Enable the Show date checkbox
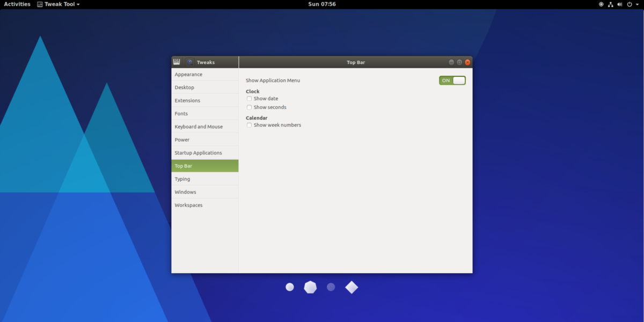This screenshot has height=322, width=644. tap(249, 99)
